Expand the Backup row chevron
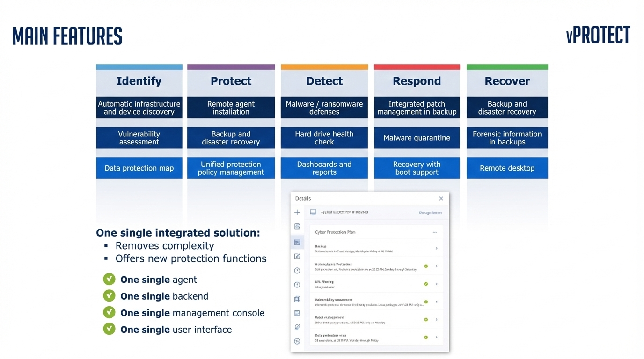This screenshot has height=359, width=644. 437,249
